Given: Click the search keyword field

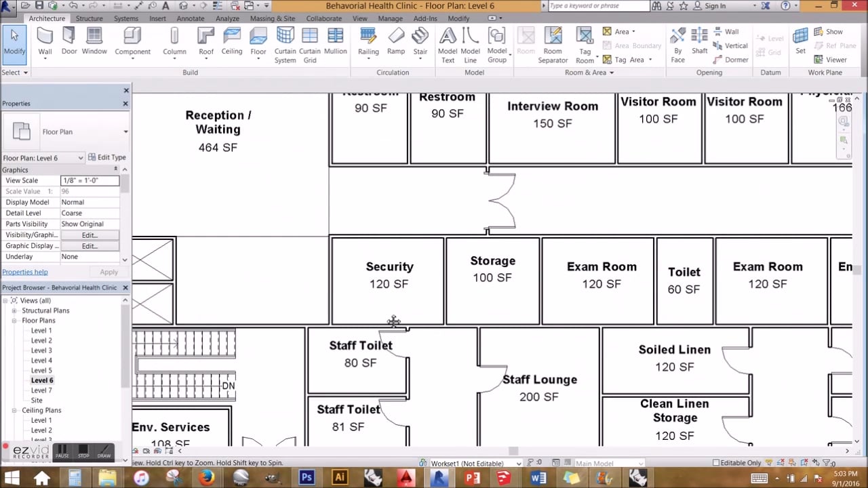Looking at the screenshot, I should click(597, 5).
